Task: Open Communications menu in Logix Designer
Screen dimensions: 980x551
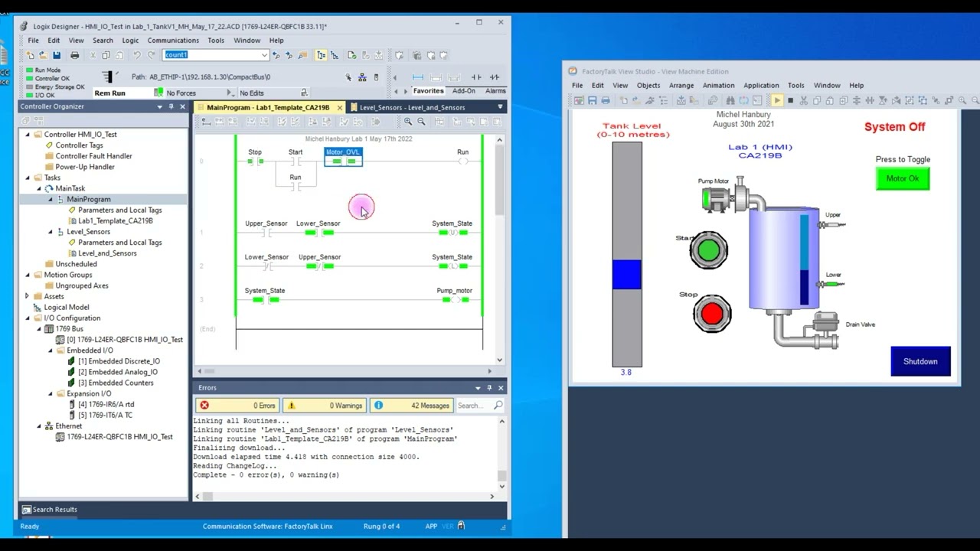Action: [x=173, y=41]
